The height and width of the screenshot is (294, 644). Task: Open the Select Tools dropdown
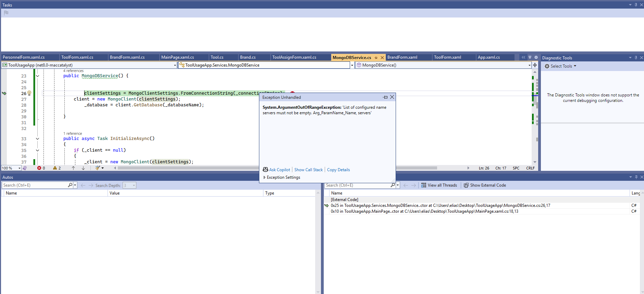[x=561, y=66]
